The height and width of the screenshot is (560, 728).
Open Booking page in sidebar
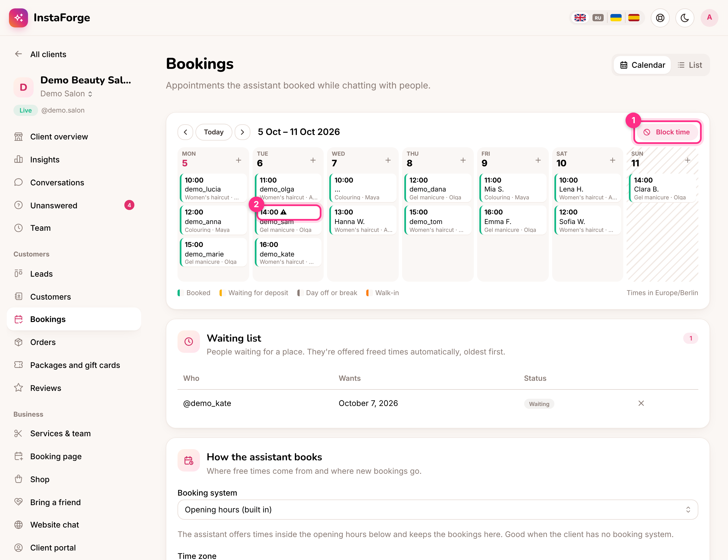[74, 456]
